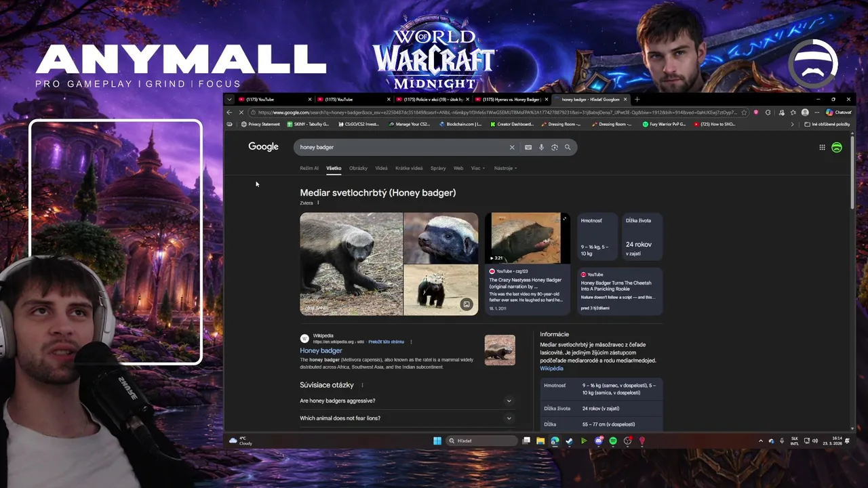Screen dimensions: 868x488
Task: Open the Google account avatar
Action: coord(837,147)
